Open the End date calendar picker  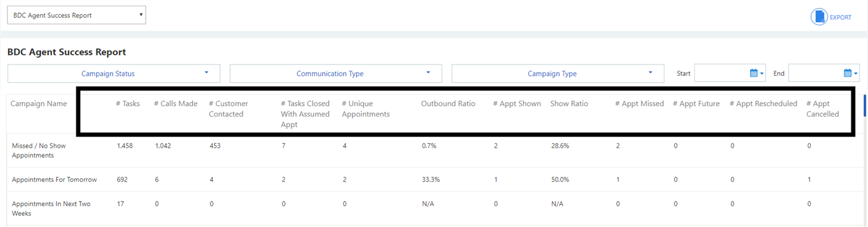[x=851, y=73]
